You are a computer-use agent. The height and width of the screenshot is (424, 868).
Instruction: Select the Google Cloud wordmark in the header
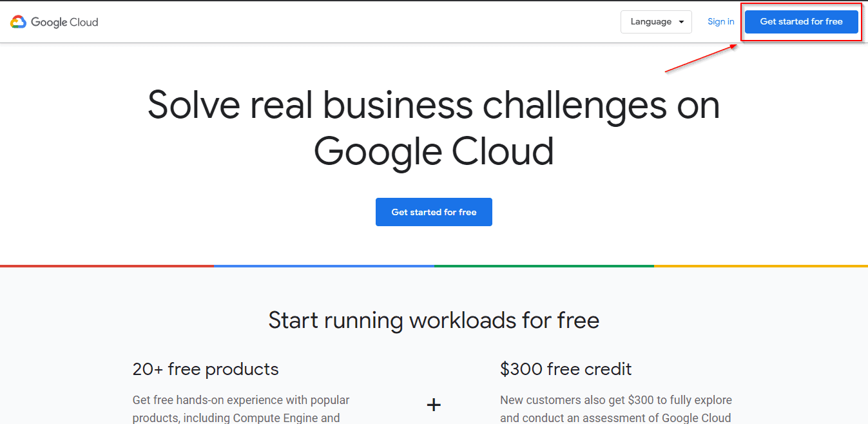(x=68, y=22)
